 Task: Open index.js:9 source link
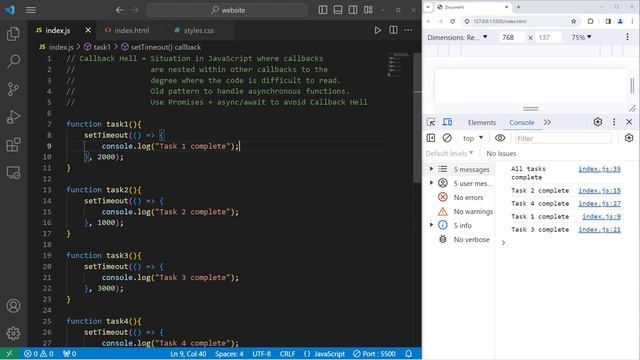(x=601, y=217)
